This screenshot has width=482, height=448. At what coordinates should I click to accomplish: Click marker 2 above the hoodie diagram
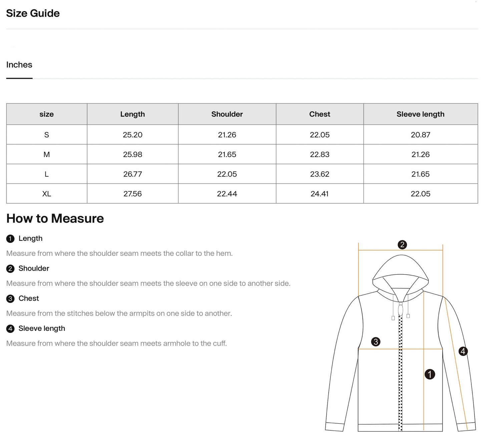coord(402,245)
